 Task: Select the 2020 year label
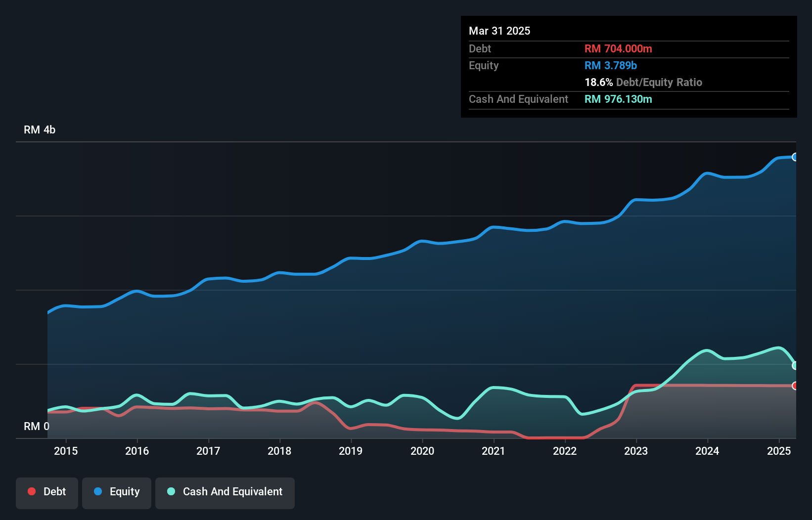click(x=422, y=451)
